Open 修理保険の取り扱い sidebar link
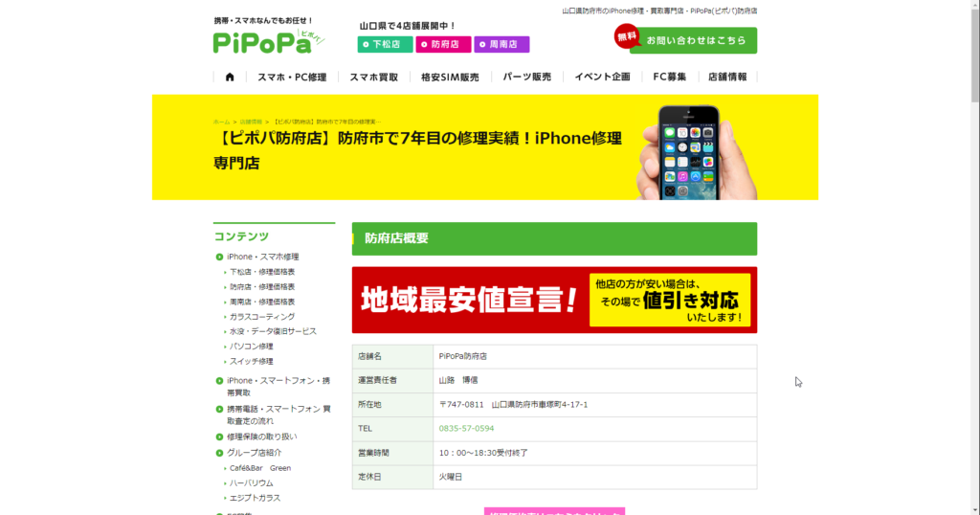 tap(262, 437)
